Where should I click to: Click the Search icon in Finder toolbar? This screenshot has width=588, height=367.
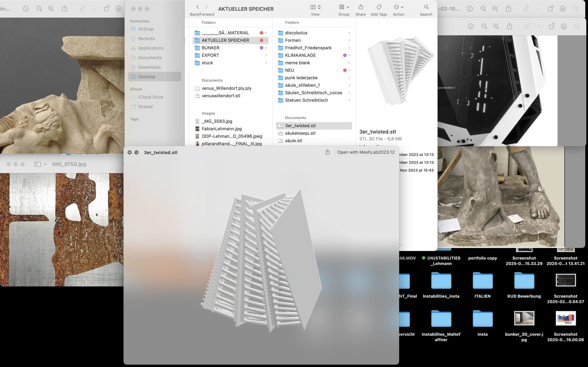tap(426, 7)
